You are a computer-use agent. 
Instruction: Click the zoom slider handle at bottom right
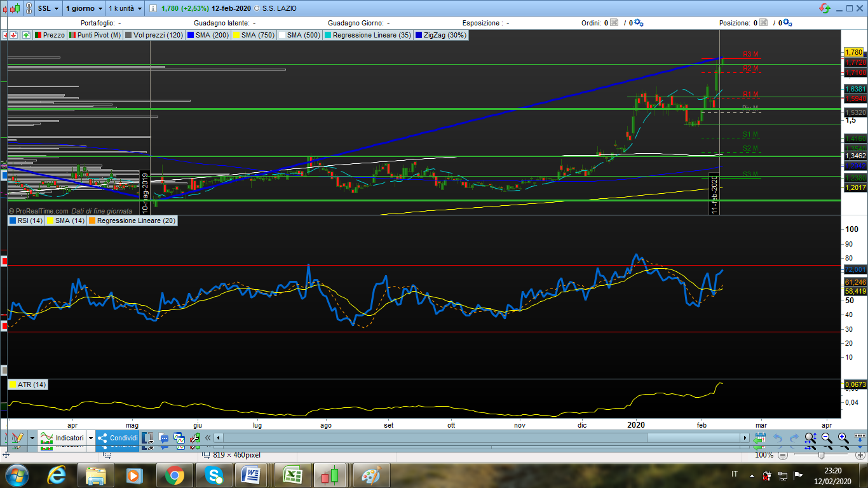(822, 455)
